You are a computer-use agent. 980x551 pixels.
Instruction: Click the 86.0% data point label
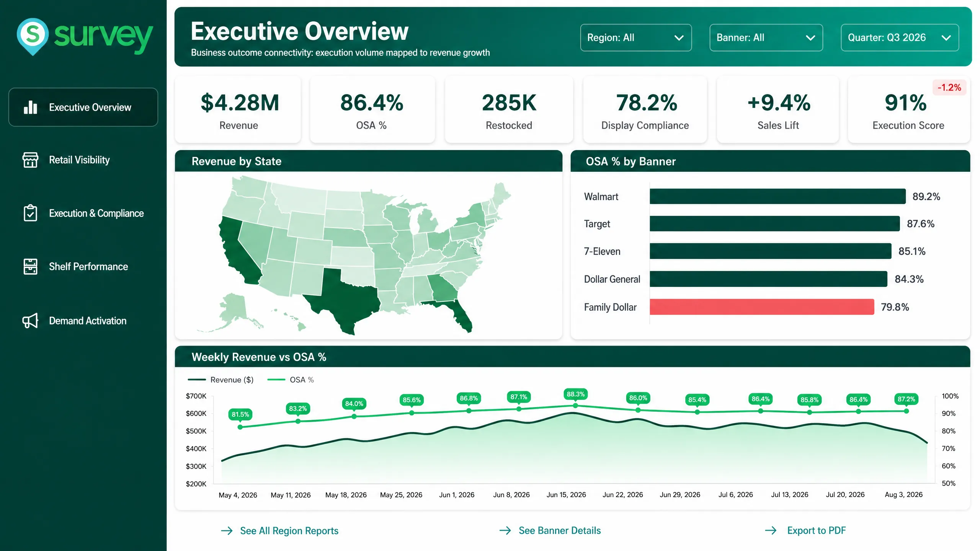[638, 398]
